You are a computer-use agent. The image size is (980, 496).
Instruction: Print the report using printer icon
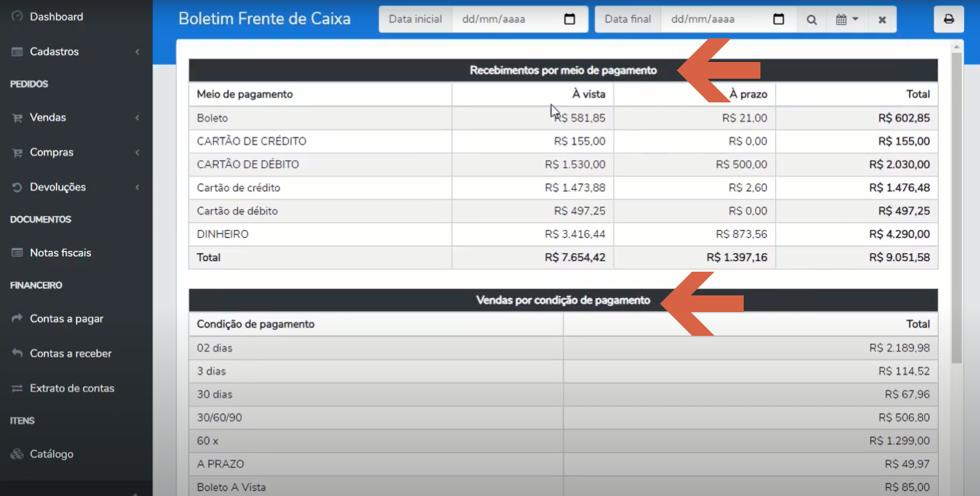(x=949, y=20)
